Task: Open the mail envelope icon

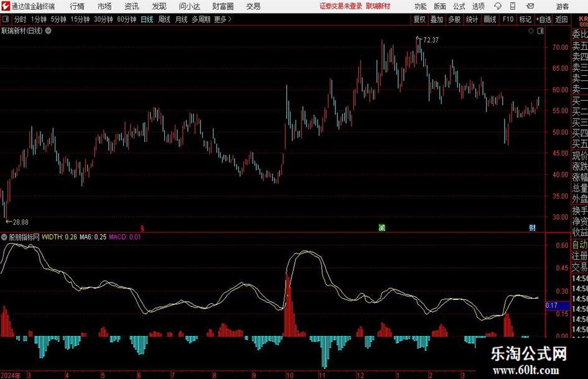Action: (x=530, y=6)
